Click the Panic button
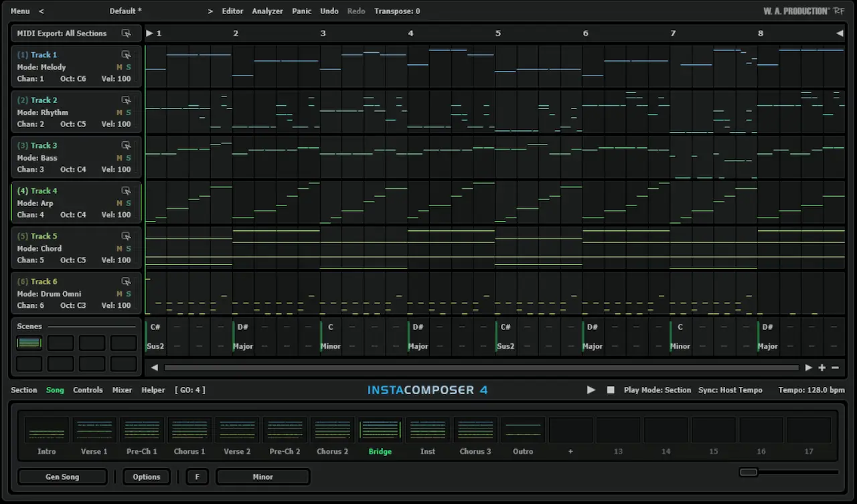 coord(302,11)
